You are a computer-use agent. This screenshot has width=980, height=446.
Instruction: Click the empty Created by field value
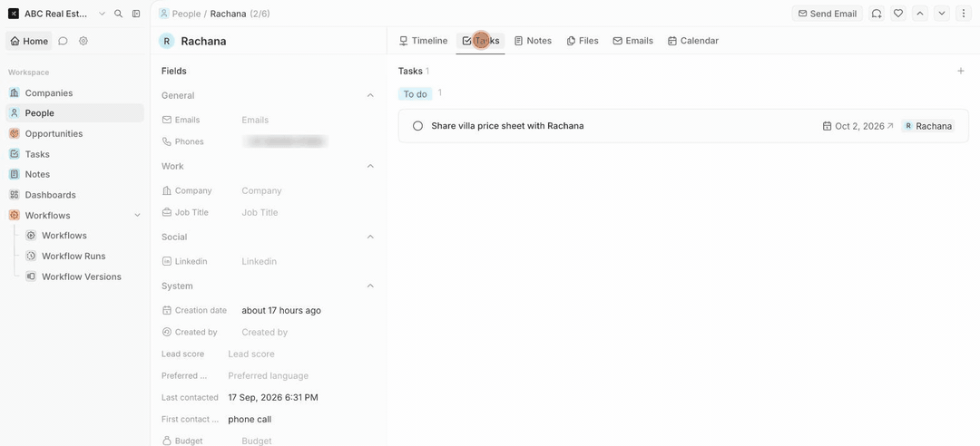[265, 333]
